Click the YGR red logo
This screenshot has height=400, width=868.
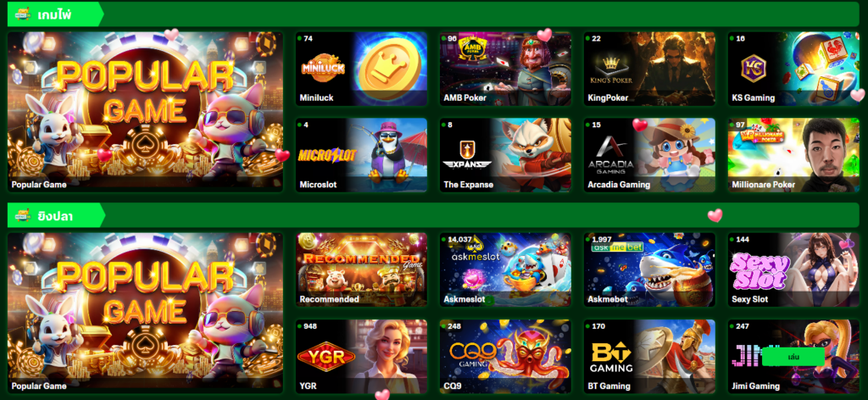pos(326,356)
